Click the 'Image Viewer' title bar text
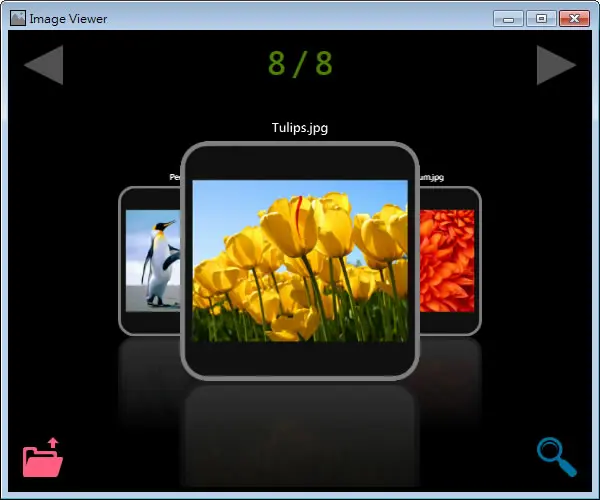 [68, 19]
